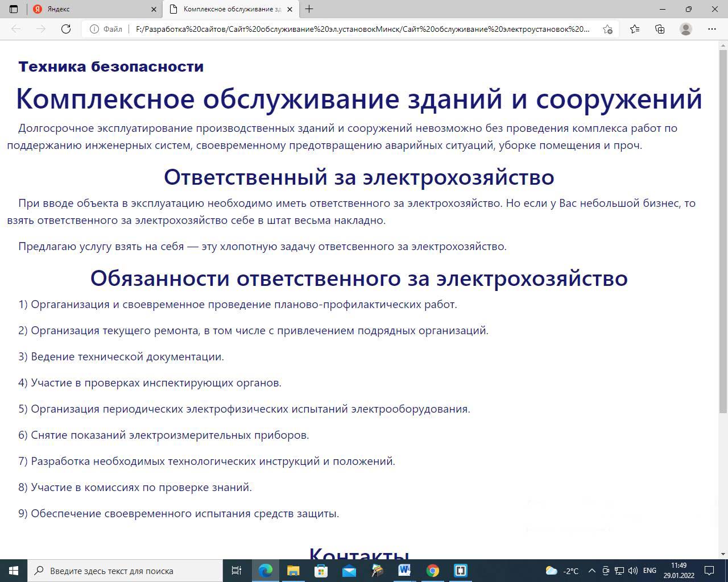Reload the page with the refresh icon
The width and height of the screenshot is (728, 582).
click(x=66, y=29)
